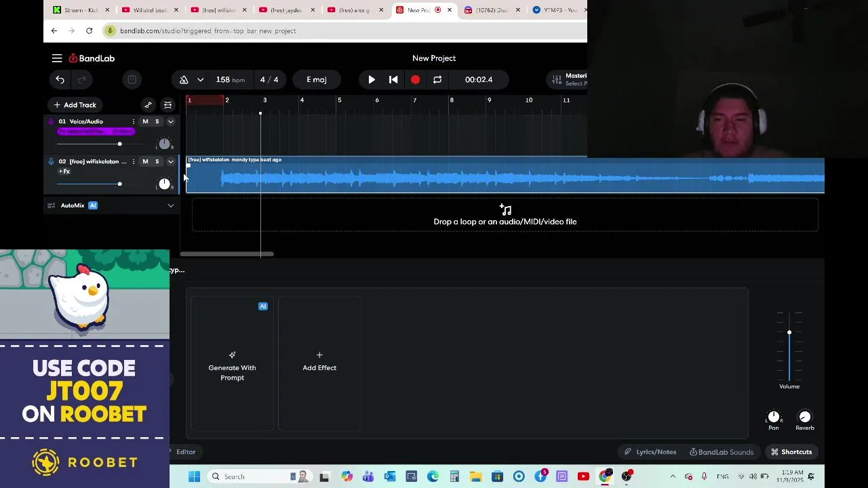Return playhead to start
The width and height of the screenshot is (868, 488).
point(393,80)
